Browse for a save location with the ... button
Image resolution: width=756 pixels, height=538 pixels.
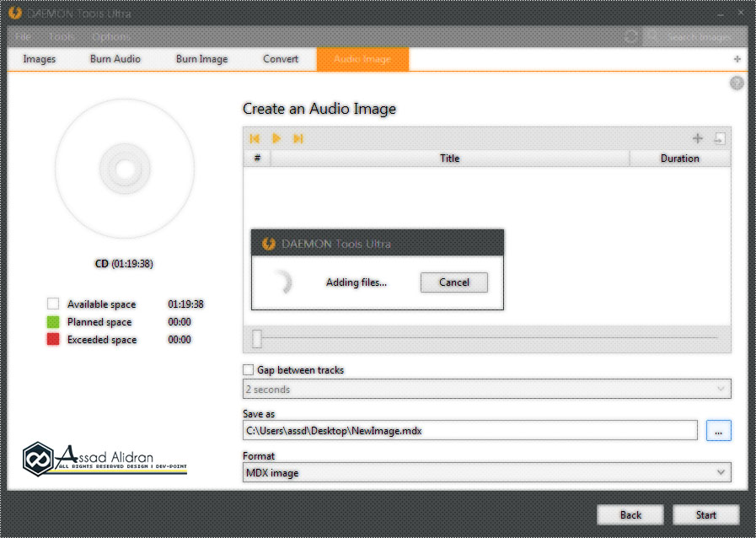point(718,430)
